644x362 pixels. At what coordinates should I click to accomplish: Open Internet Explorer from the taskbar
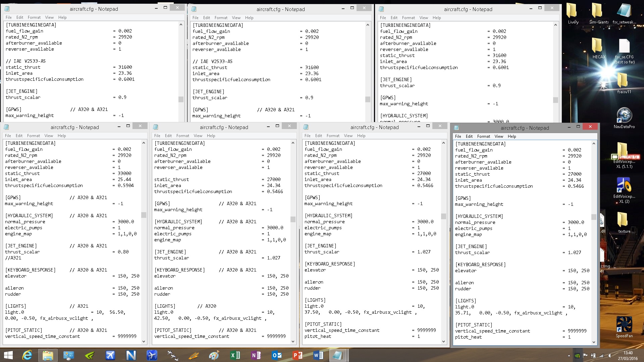click(x=27, y=355)
